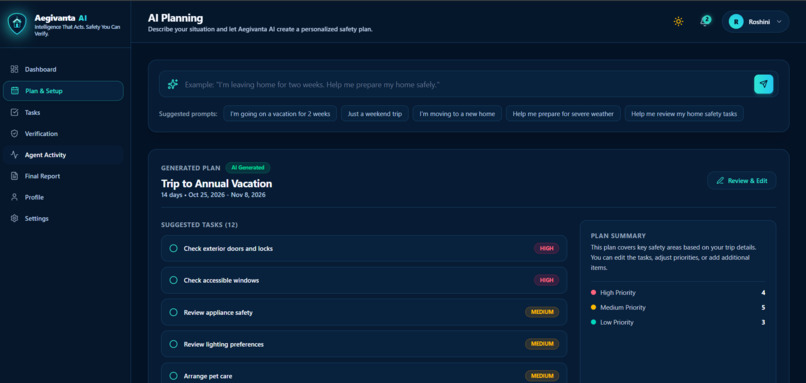Click the teal Low Priority dot

click(593, 322)
